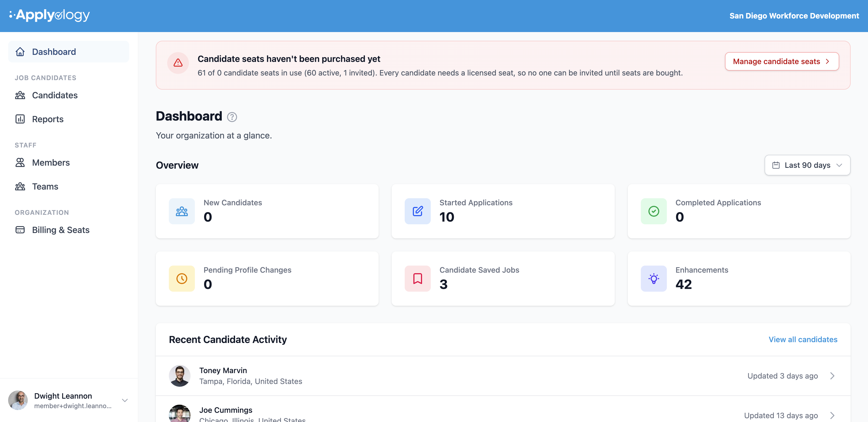Click Dwight Leannon's profile avatar

pyautogui.click(x=18, y=401)
